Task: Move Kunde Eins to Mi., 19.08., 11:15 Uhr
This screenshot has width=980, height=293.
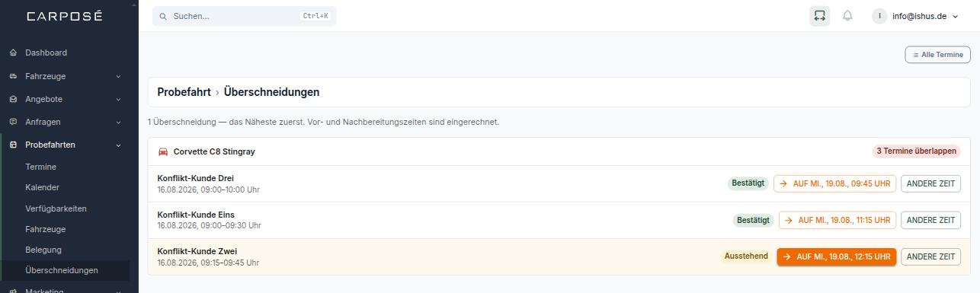Action: [x=837, y=220]
